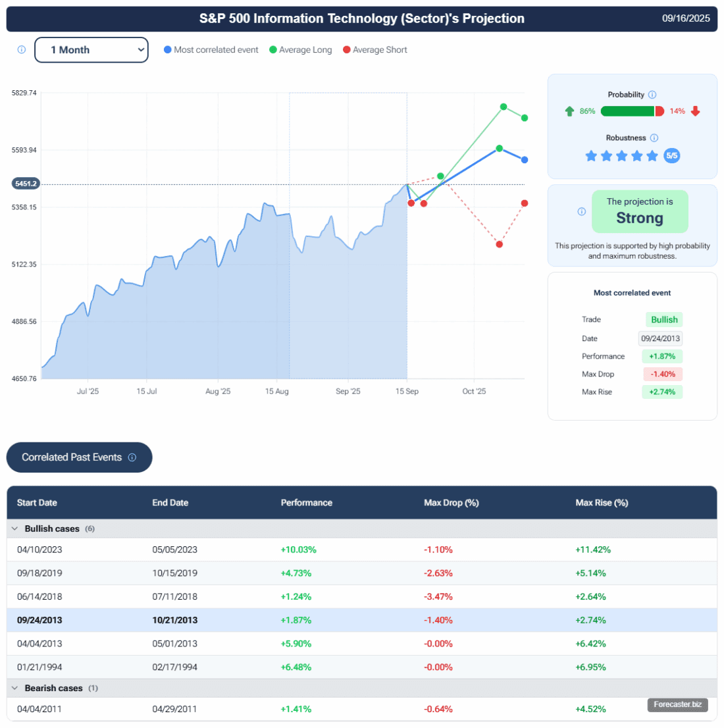The height and width of the screenshot is (728, 724).
Task: Toggle the Average Short legend series
Action: click(x=375, y=50)
